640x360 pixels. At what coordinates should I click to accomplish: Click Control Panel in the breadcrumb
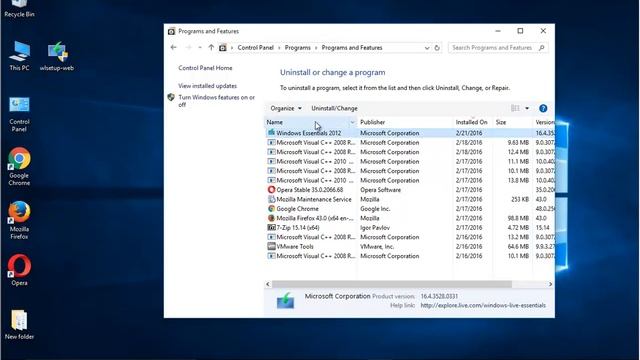pyautogui.click(x=256, y=48)
